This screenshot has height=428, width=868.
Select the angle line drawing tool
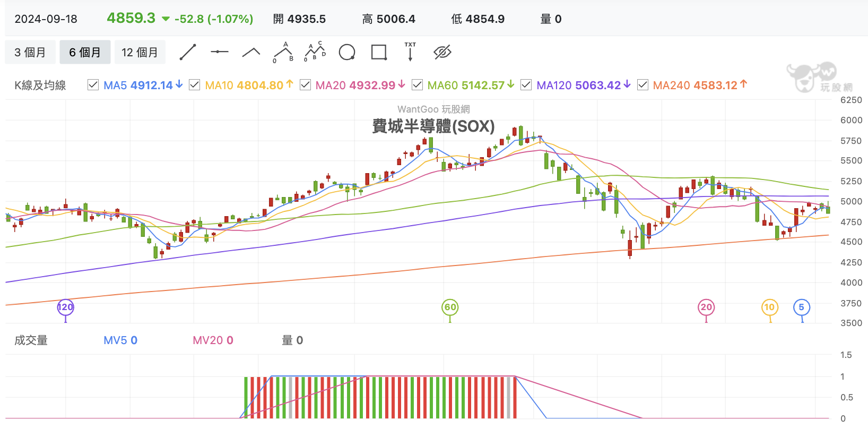click(x=251, y=52)
